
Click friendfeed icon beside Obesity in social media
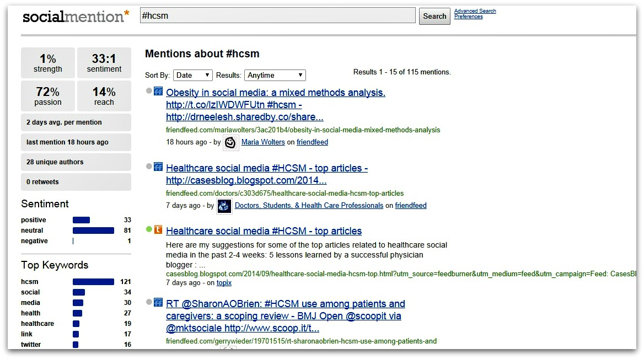click(158, 91)
